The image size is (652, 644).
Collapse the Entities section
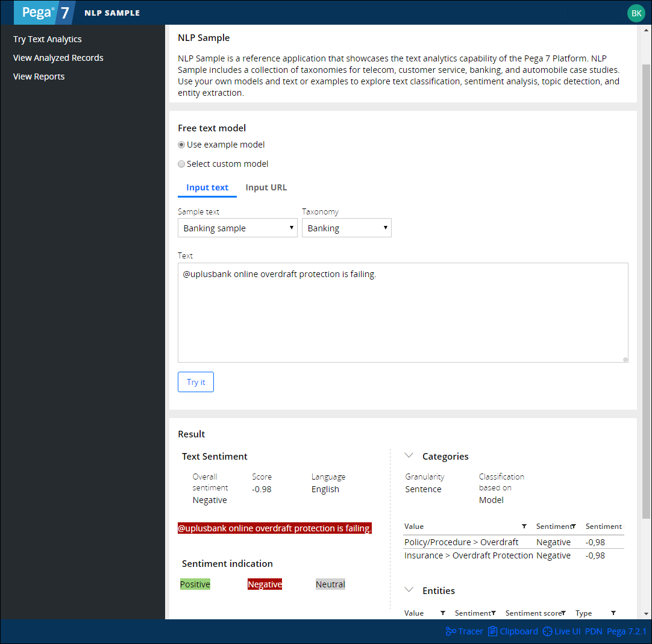409,590
